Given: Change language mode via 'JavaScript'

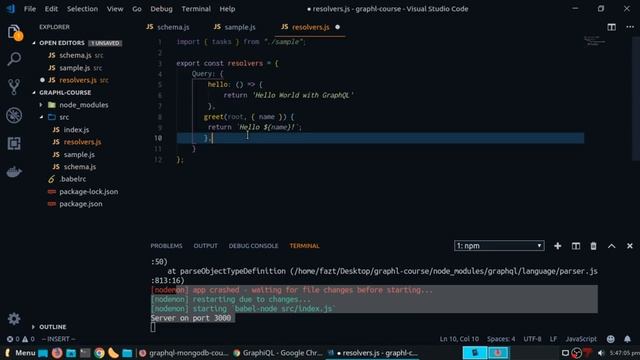Looking at the screenshot, I should coord(581,339).
